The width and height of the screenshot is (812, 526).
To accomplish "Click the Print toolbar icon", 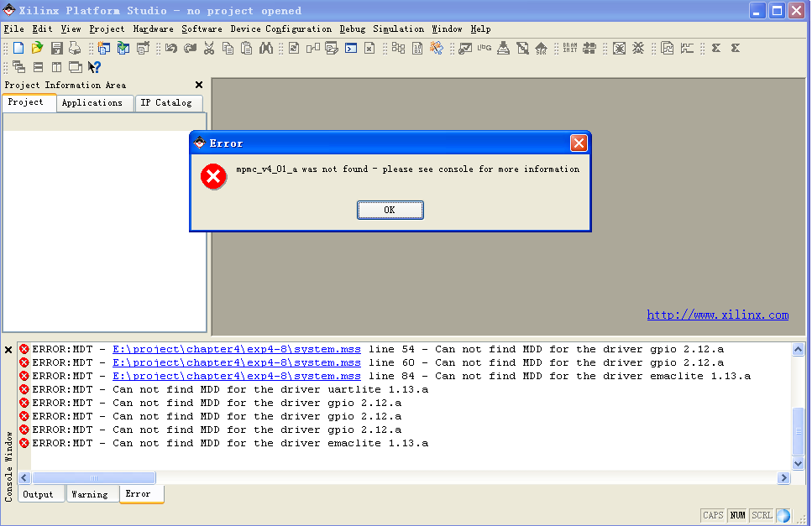I will 75,48.
